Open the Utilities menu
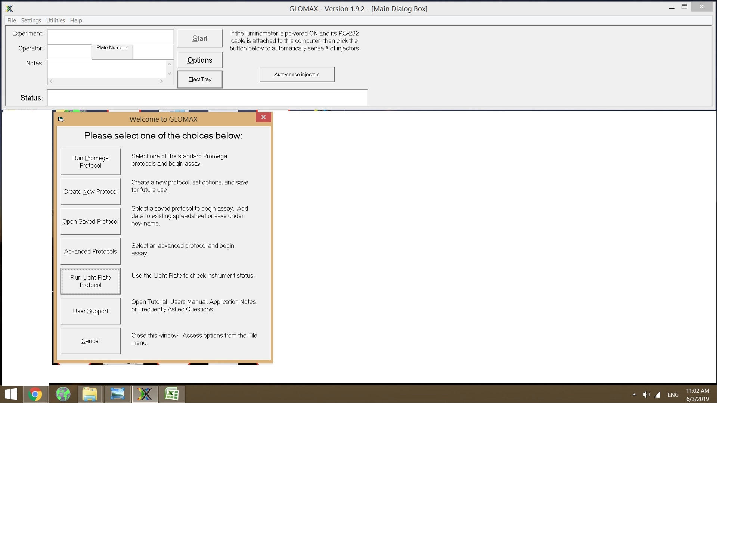This screenshot has height=560, width=747. tap(55, 21)
